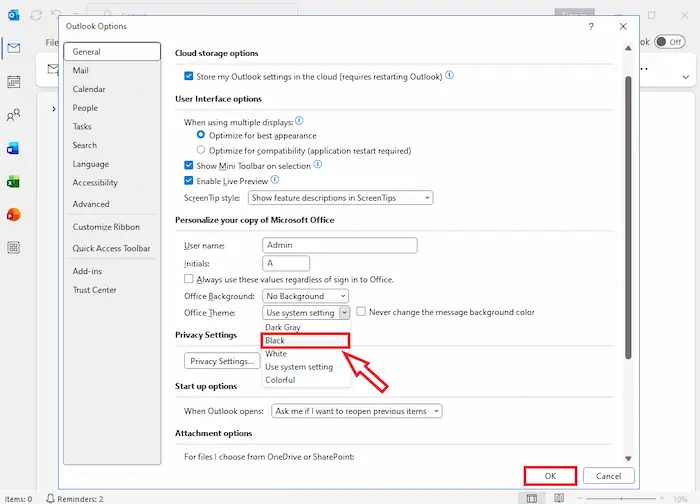Open Quick Access Toolbar category
Image resolution: width=700 pixels, height=504 pixels.
(112, 248)
